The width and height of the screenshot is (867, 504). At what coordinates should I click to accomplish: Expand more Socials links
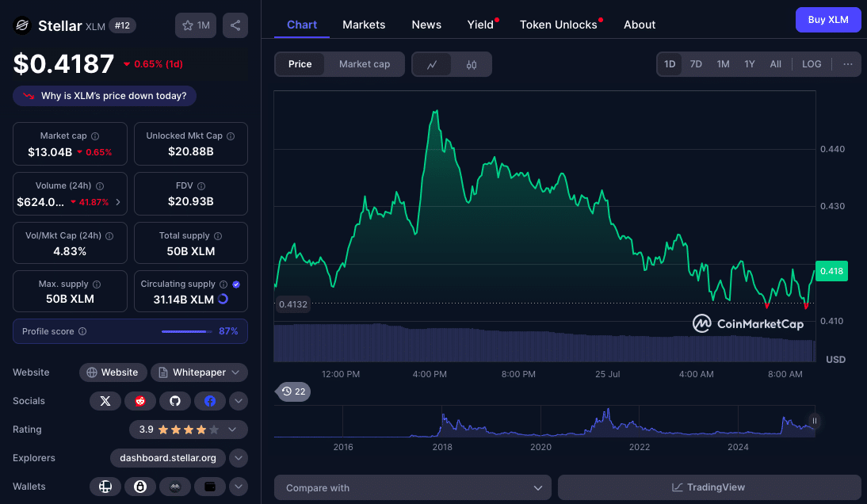239,401
